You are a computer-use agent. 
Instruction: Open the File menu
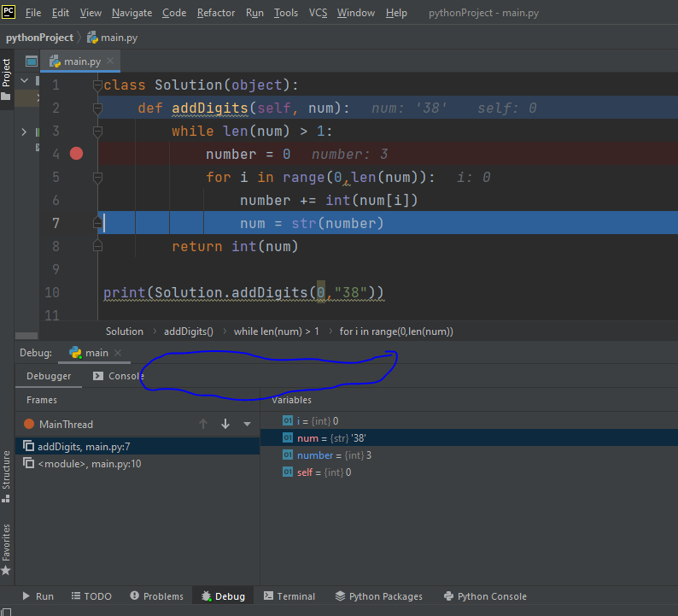33,13
